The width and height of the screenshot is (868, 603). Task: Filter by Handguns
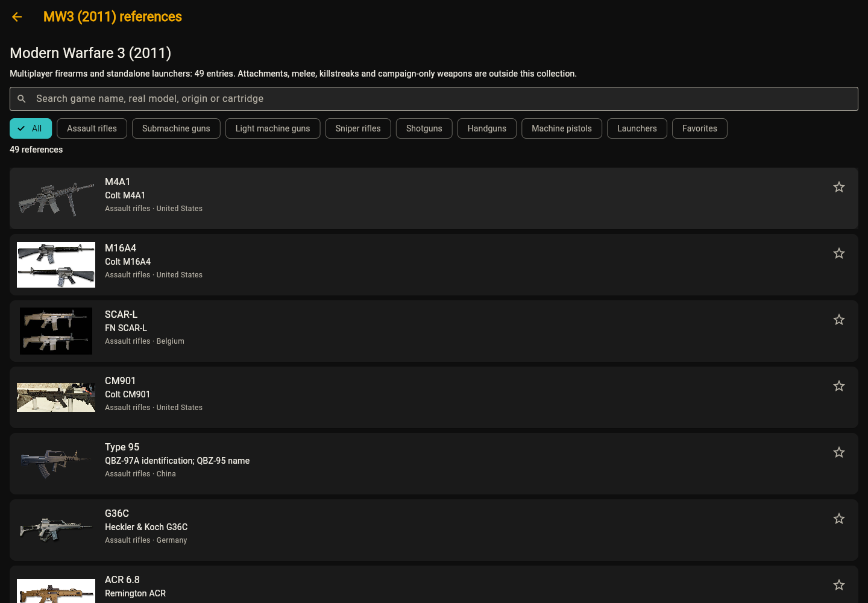click(x=487, y=128)
